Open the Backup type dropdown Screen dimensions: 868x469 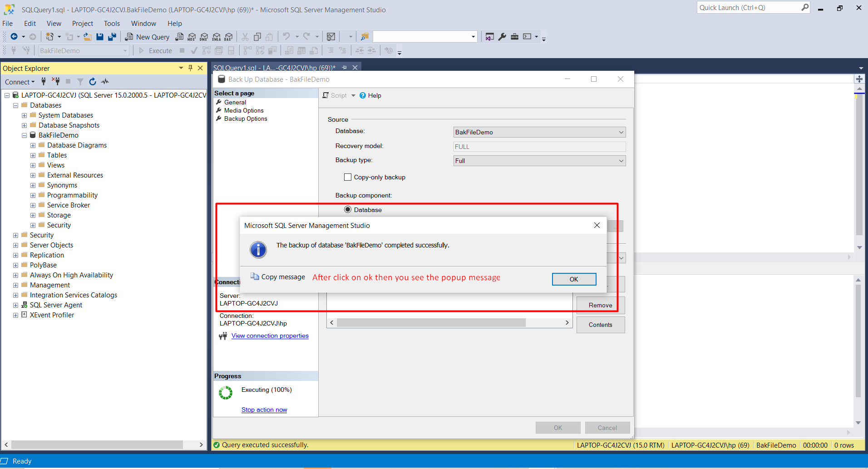click(539, 161)
